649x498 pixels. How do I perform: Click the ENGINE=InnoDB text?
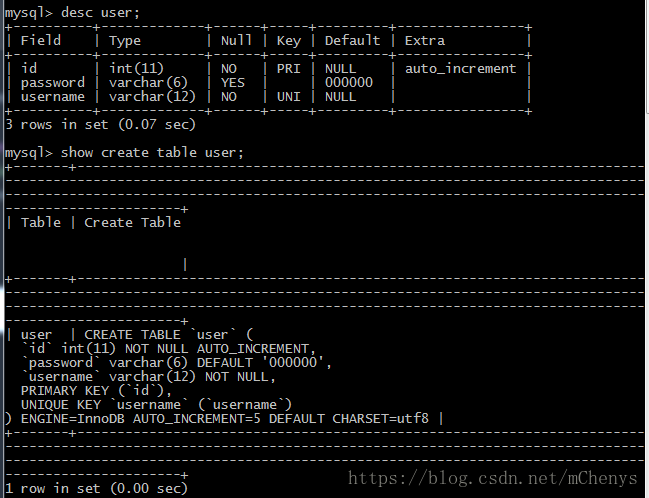[72, 419]
